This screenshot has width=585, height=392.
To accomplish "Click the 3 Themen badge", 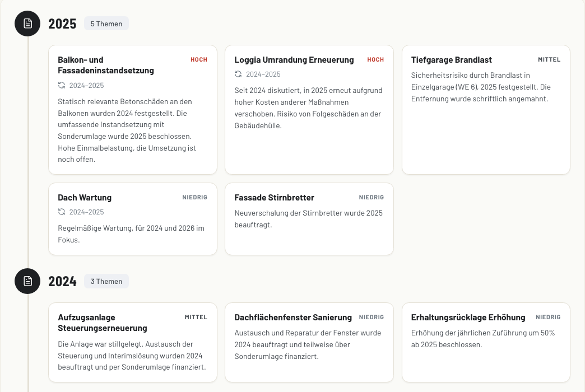I will point(106,281).
